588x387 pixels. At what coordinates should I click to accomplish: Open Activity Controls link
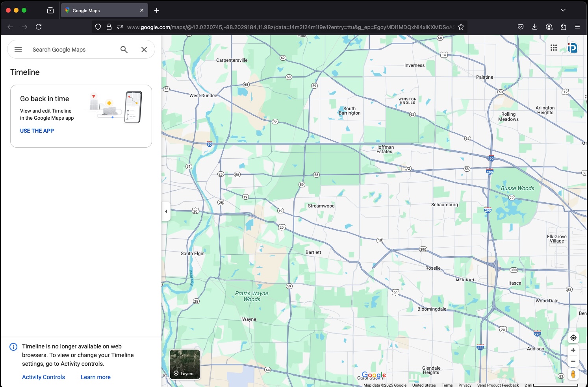coord(43,377)
